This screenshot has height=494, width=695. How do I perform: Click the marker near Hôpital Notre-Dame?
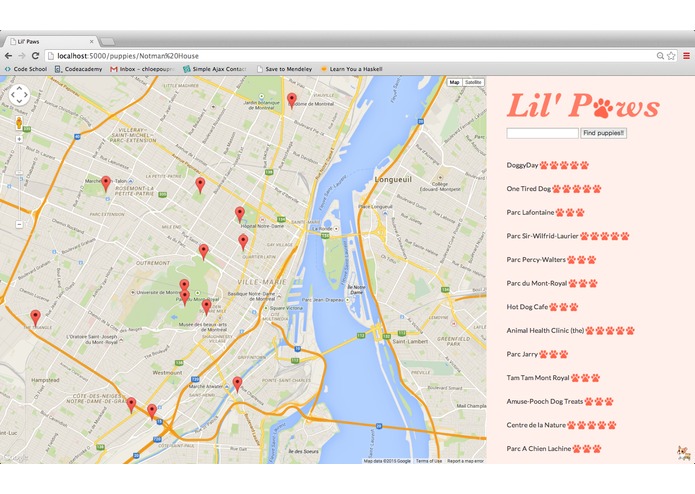[240, 214]
